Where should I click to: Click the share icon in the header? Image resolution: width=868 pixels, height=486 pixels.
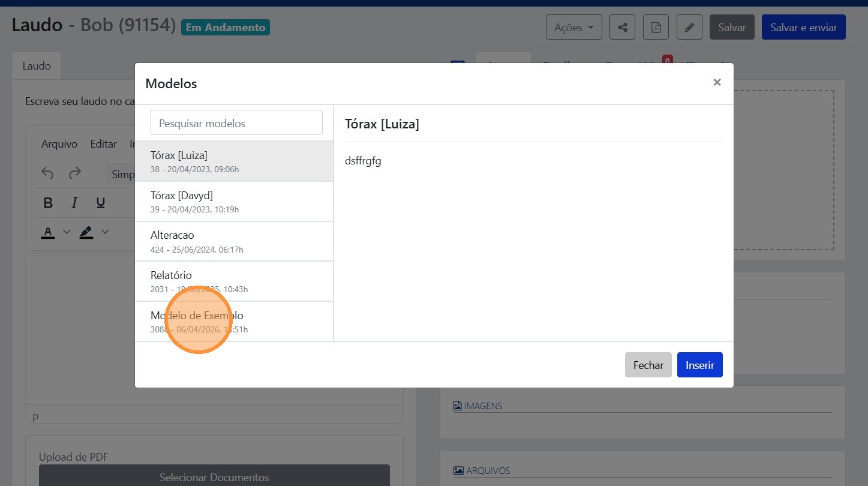click(x=622, y=28)
